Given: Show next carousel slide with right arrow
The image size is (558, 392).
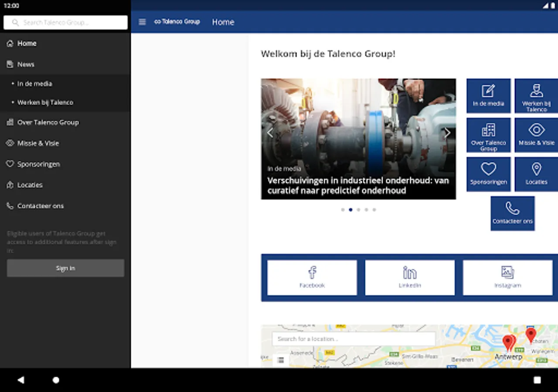Looking at the screenshot, I should (447, 133).
